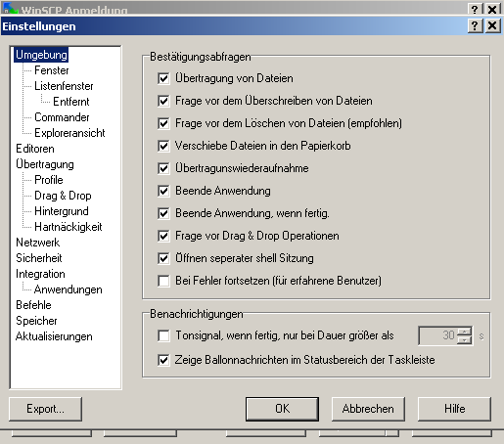The height and width of the screenshot is (444, 504).
Task: Open the Fenster settings page
Action: [52, 70]
